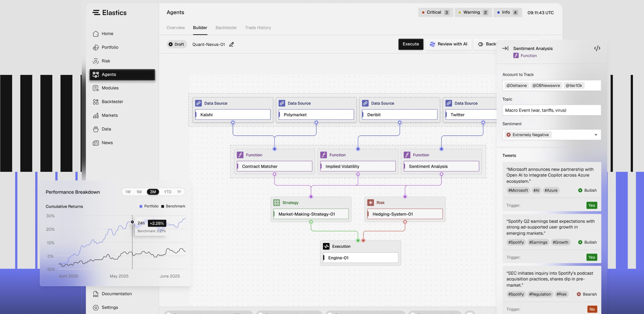The image size is (644, 314).
Task: Click the Risk sidebar icon
Action: [96, 61]
